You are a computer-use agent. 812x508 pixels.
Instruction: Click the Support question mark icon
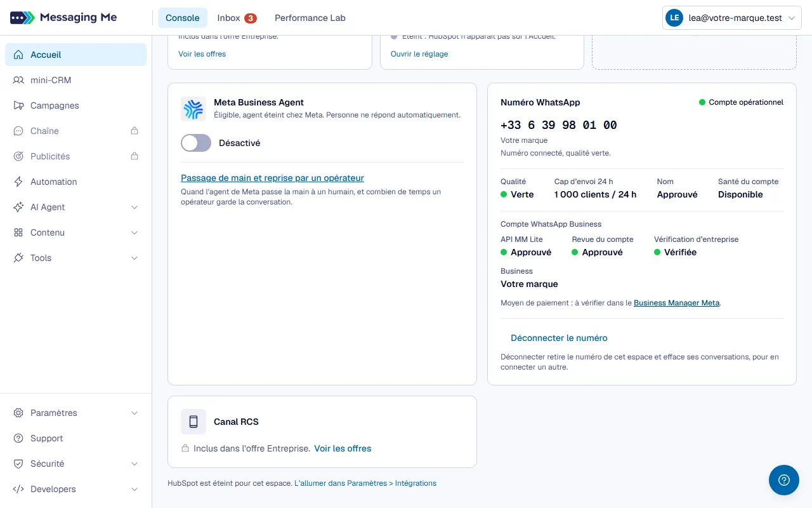18,438
